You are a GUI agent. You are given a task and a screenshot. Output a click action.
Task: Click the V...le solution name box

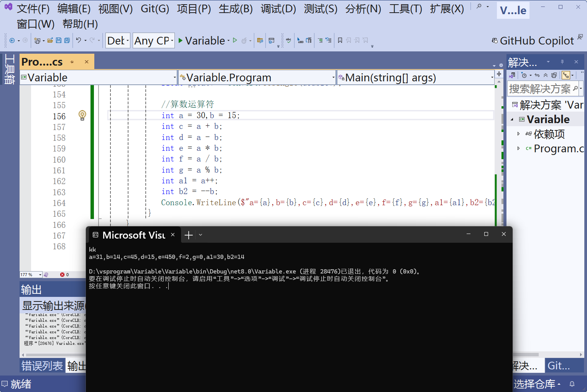(513, 10)
